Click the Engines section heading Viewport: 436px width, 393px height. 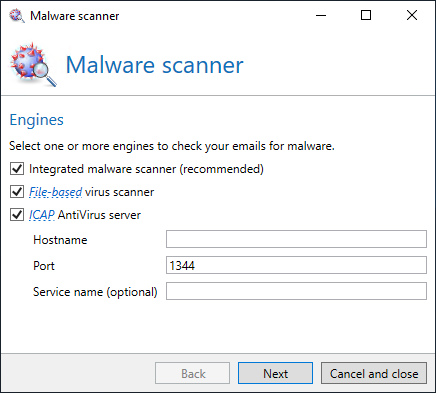[x=36, y=120]
